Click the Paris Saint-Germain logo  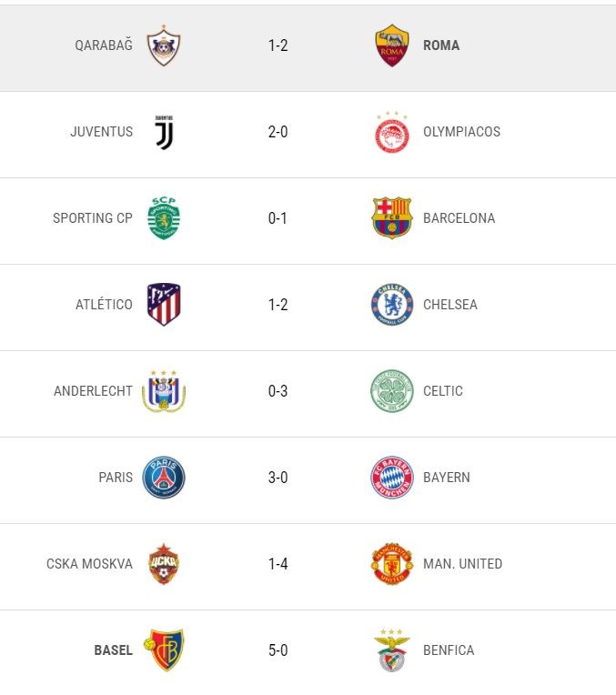(x=164, y=478)
